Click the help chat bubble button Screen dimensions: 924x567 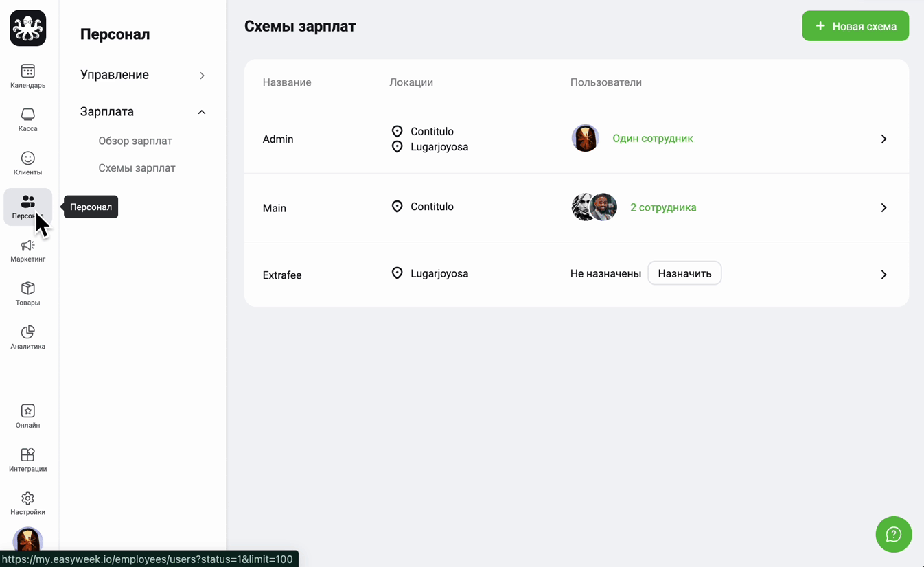pyautogui.click(x=893, y=534)
